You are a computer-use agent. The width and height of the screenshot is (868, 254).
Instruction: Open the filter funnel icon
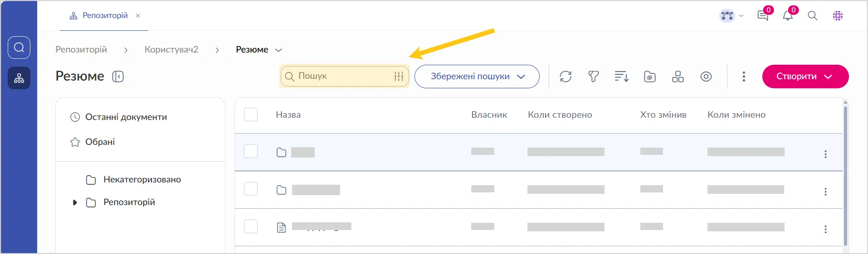tap(594, 77)
